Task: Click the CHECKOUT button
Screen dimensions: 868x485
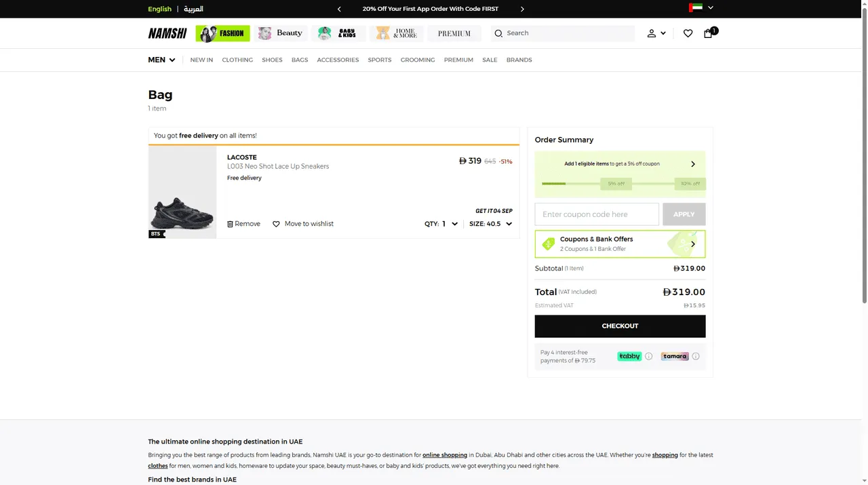Action: pos(620,326)
